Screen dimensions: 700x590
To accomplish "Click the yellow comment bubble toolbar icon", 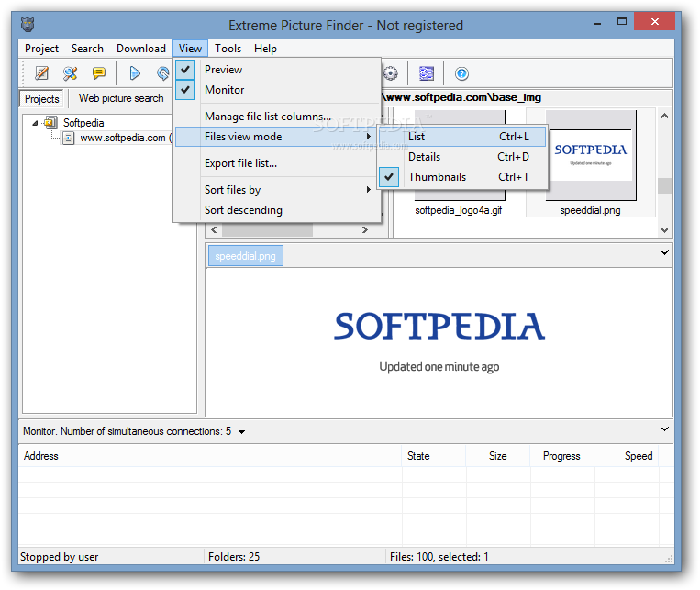I will click(99, 72).
